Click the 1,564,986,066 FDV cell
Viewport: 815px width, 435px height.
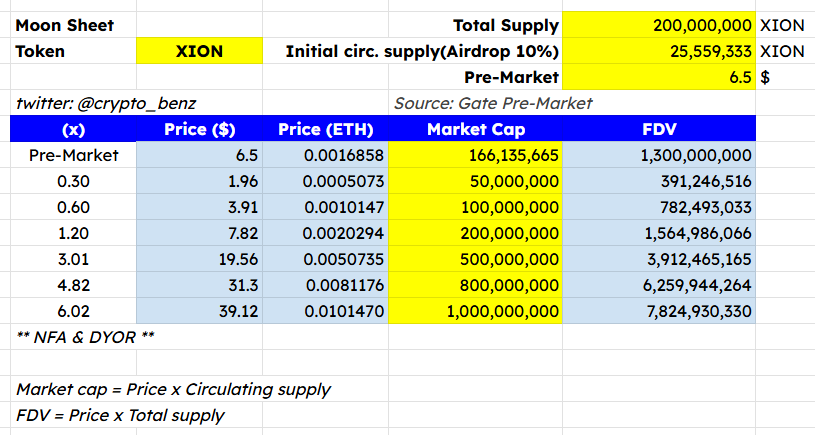point(659,233)
